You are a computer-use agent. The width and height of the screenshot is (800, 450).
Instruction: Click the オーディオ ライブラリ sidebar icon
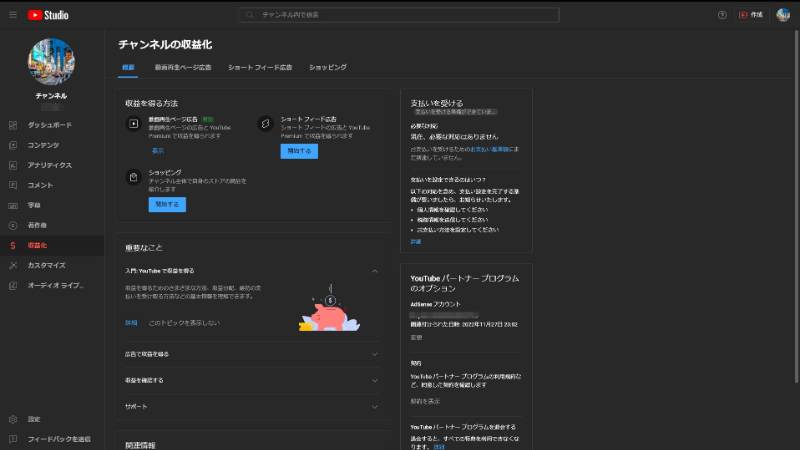(x=13, y=285)
